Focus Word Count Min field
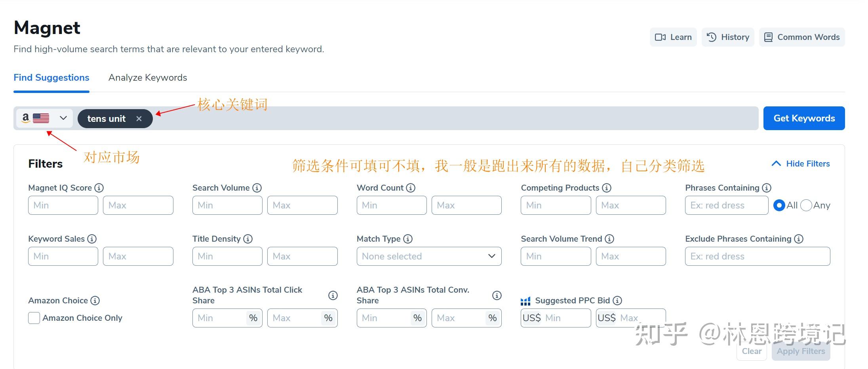The image size is (868, 369). 392,205
